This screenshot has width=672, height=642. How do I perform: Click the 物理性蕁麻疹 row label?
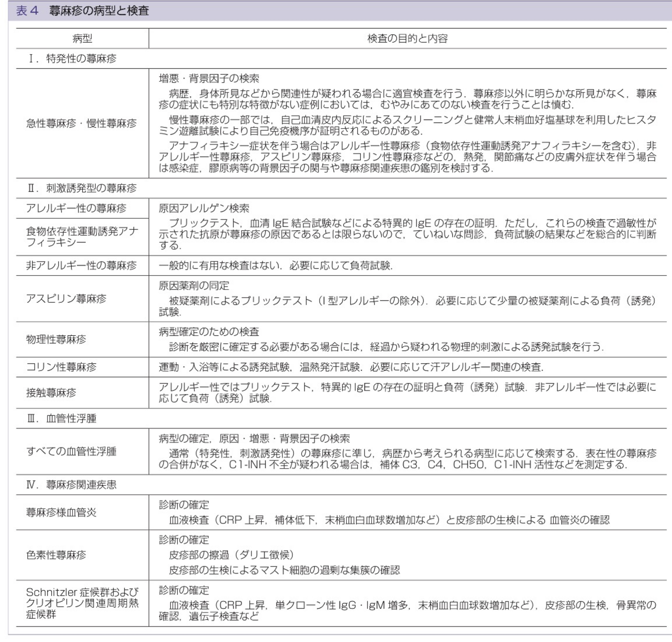[x=56, y=339]
